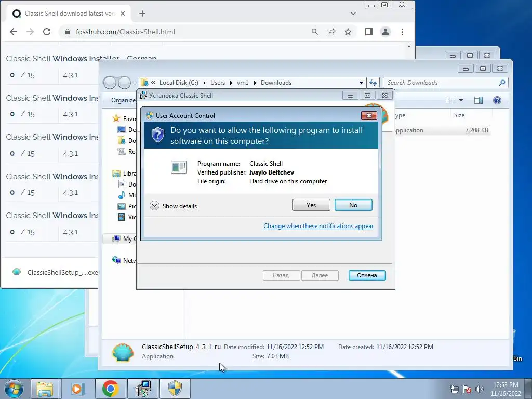Close the Classic Shell Chrome tab
Screen dimensions: 532x399
click(x=123, y=14)
